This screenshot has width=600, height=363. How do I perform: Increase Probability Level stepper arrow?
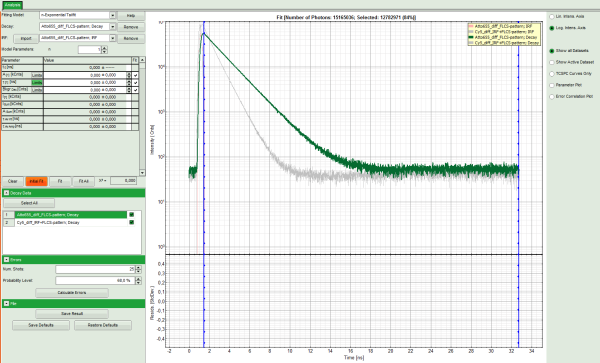[138, 279]
